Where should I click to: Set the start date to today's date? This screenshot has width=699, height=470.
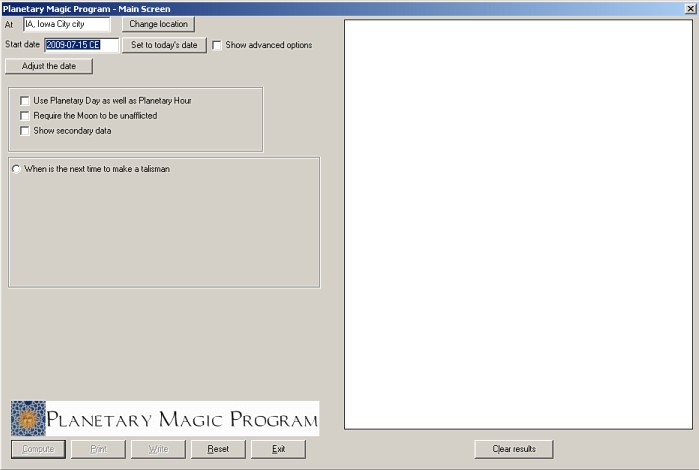(x=165, y=45)
